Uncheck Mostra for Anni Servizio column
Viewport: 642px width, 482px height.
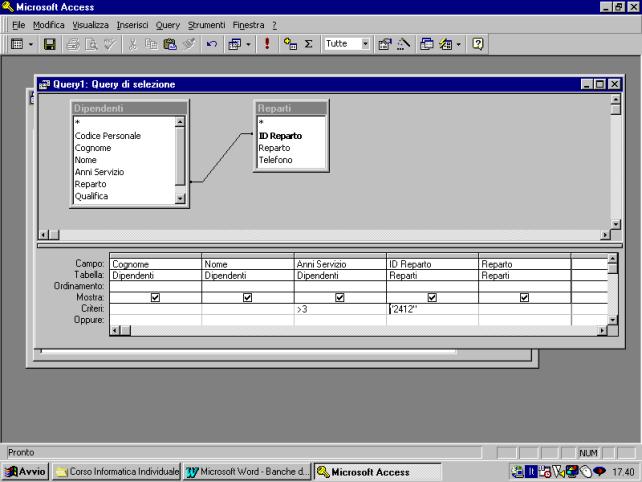(x=339, y=298)
